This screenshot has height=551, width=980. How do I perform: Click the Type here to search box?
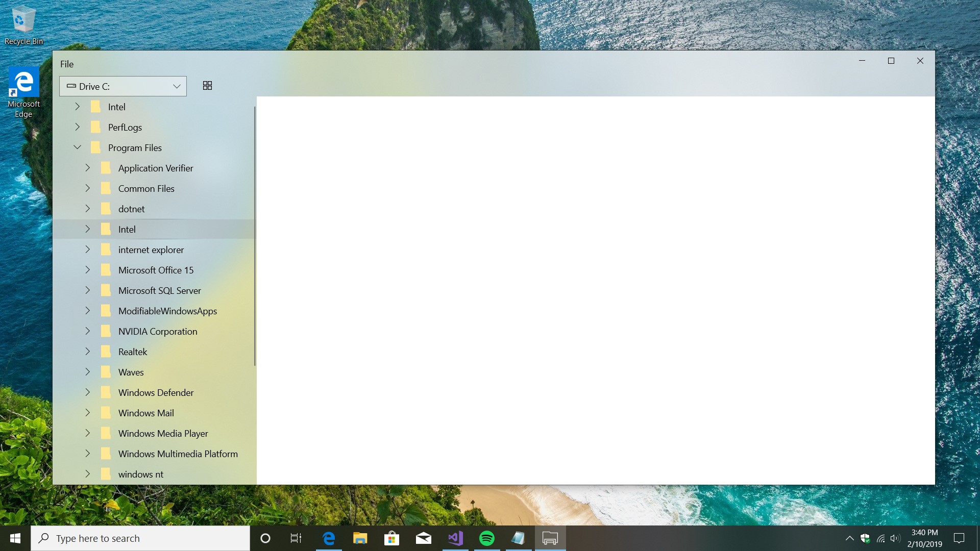pos(140,538)
